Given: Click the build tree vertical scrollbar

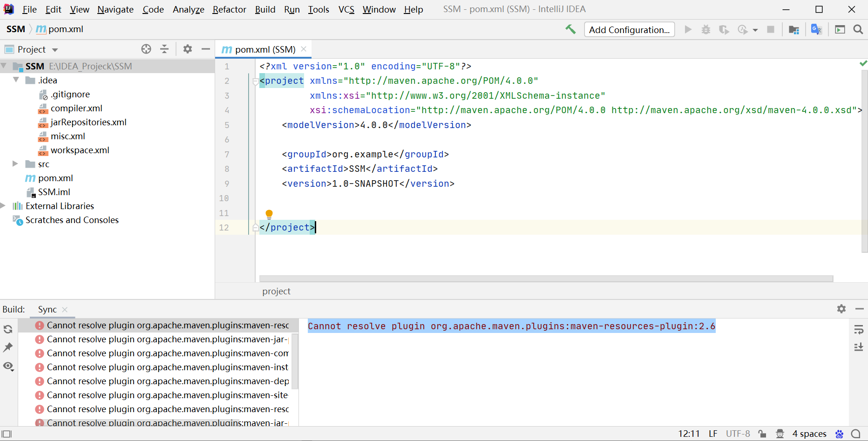Looking at the screenshot, I should 295,361.
